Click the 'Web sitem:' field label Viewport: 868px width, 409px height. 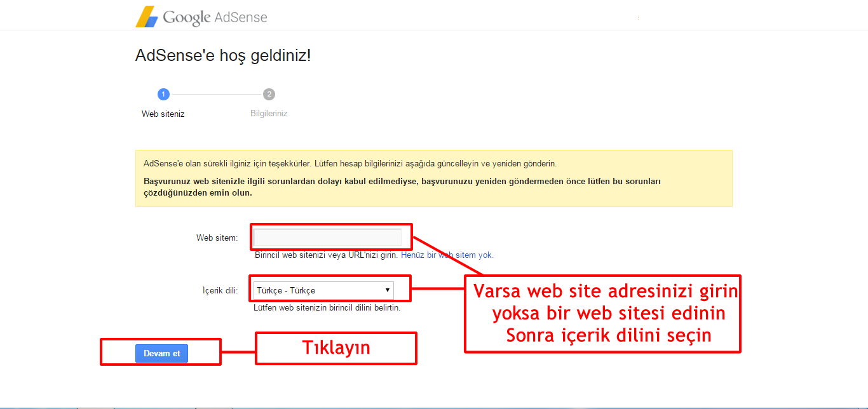pos(217,238)
